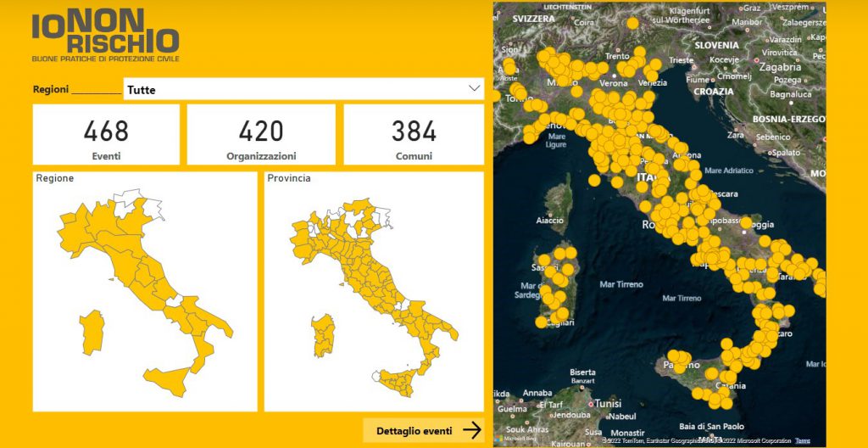Click the white unshaded region on the Regione map
The height and width of the screenshot is (448, 868).
[x=133, y=200]
